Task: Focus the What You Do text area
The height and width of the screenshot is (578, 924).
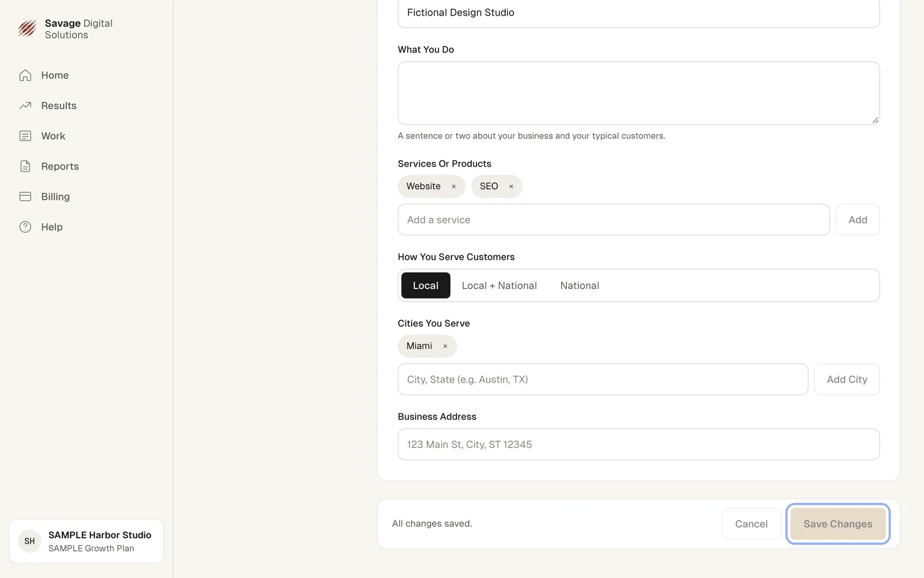Action: click(x=639, y=93)
